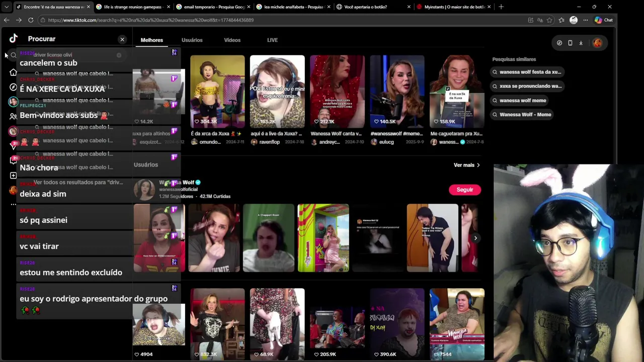Open video thumbnail with 140.5K likes
The image size is (644, 362).
tap(397, 92)
